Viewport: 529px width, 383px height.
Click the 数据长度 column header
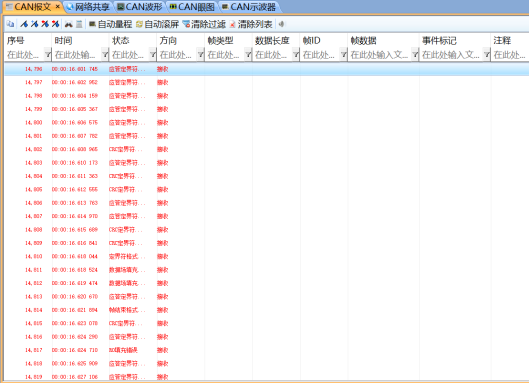click(276, 41)
